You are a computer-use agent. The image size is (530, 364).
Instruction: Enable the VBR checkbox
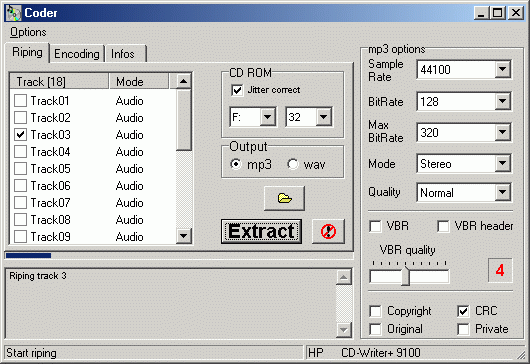pyautogui.click(x=376, y=226)
